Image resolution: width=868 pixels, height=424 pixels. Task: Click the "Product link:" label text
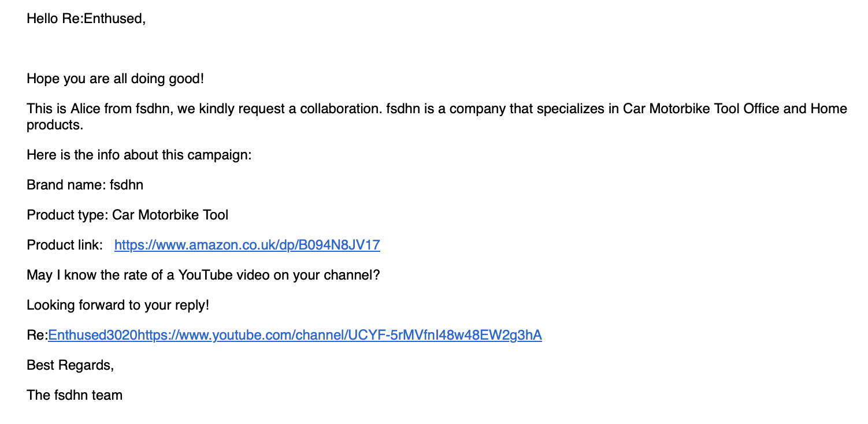pyautogui.click(x=64, y=245)
